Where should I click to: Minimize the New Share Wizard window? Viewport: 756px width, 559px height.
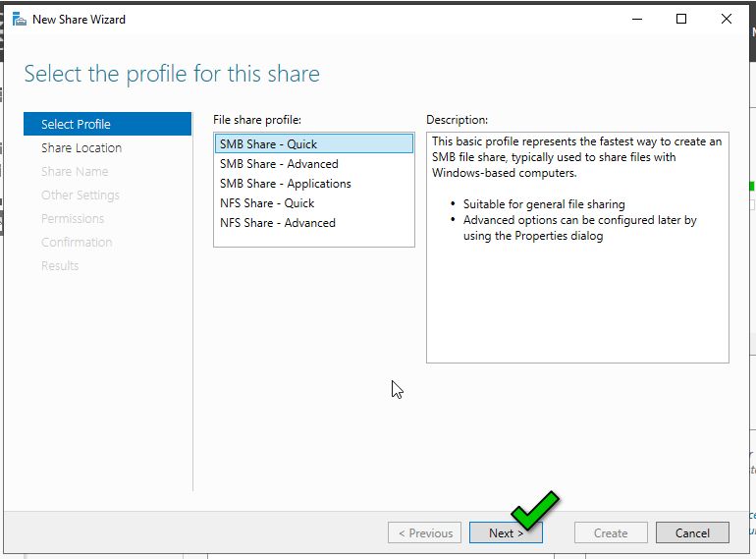(x=636, y=19)
